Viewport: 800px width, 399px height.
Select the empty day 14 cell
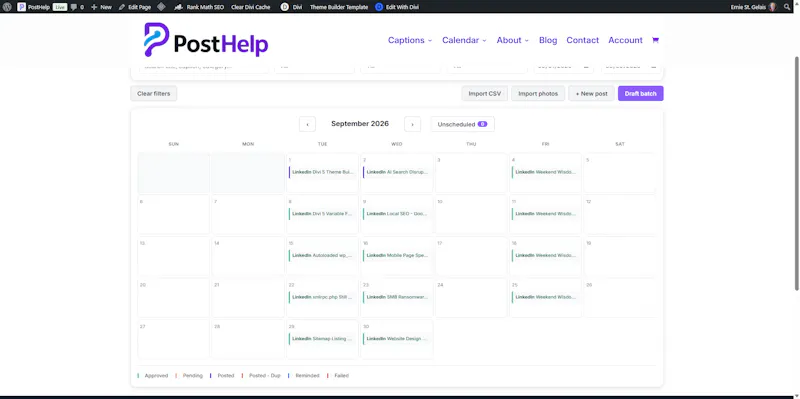(x=248, y=256)
